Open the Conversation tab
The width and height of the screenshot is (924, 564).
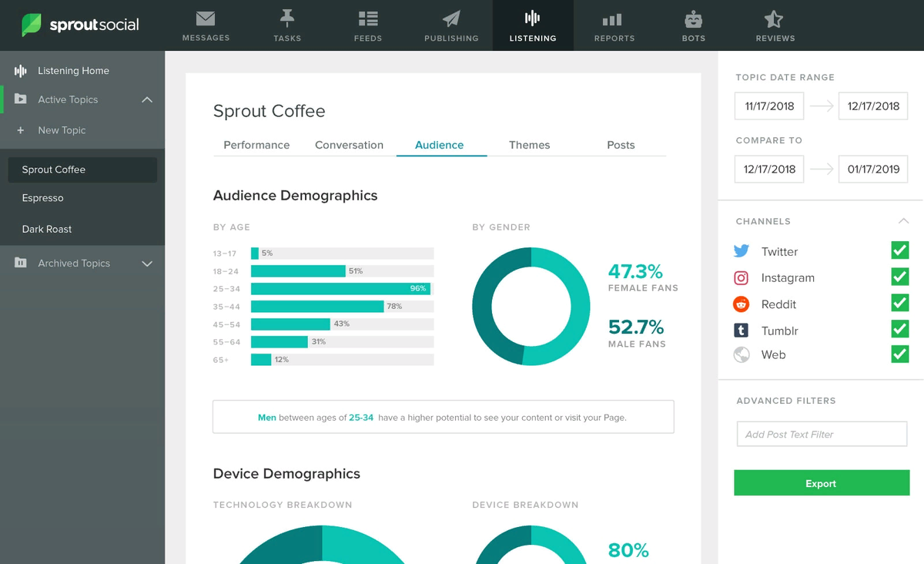(349, 145)
